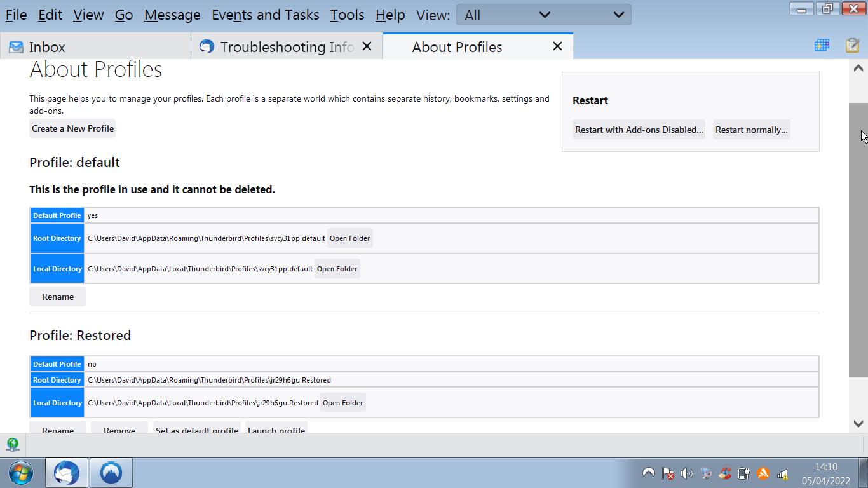Screen dimensions: 868x488
Task: Click the online status icon in status bar
Action: pos(13,444)
